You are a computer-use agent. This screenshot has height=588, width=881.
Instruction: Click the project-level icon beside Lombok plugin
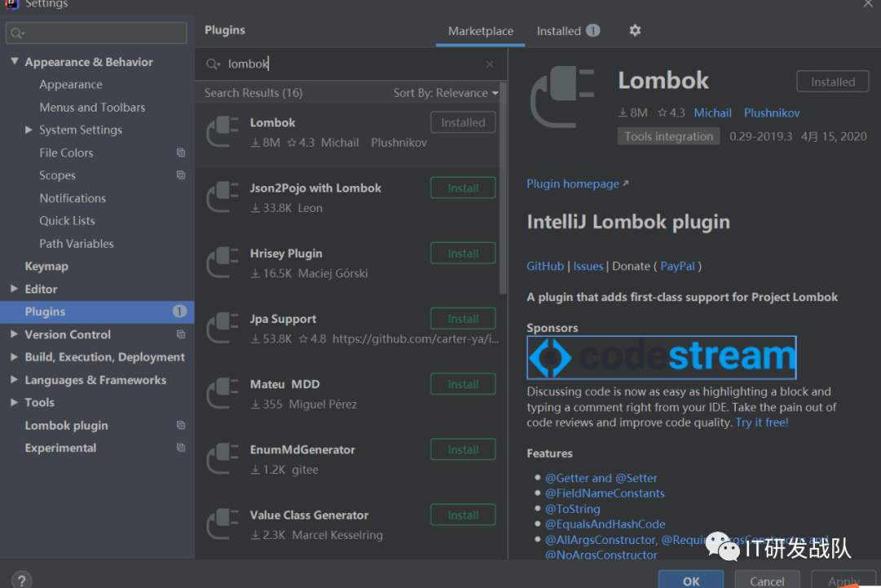click(x=181, y=425)
